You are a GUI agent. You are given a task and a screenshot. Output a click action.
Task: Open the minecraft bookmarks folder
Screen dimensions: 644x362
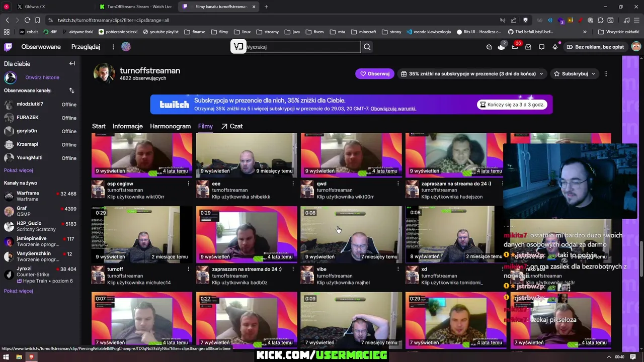[x=363, y=32]
